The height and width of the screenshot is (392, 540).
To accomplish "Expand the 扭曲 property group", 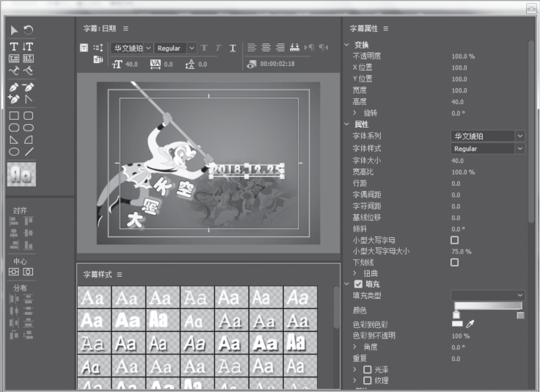I will pos(354,273).
